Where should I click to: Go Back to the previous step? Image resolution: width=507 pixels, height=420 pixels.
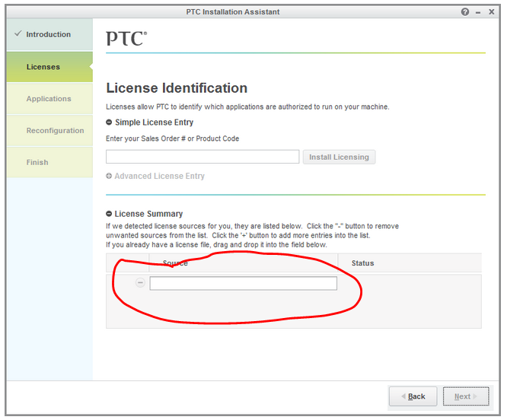[413, 396]
